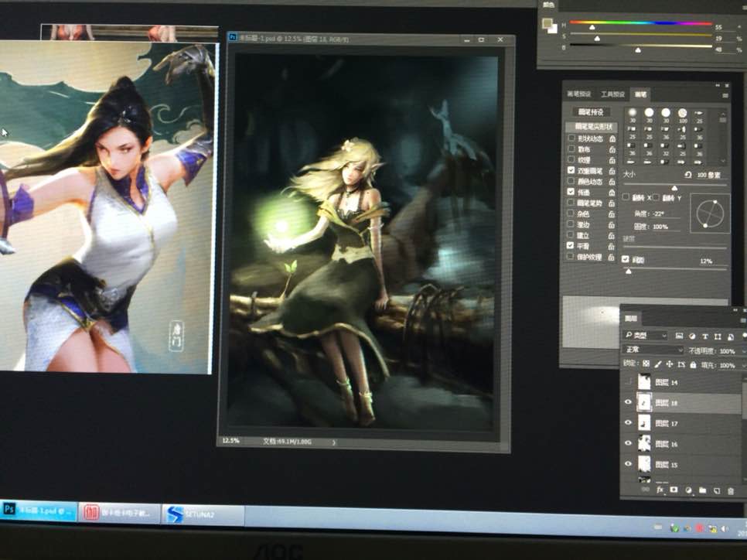The width and height of the screenshot is (747, 560).
Task: Select layer 图层 16
Action: tap(682, 444)
